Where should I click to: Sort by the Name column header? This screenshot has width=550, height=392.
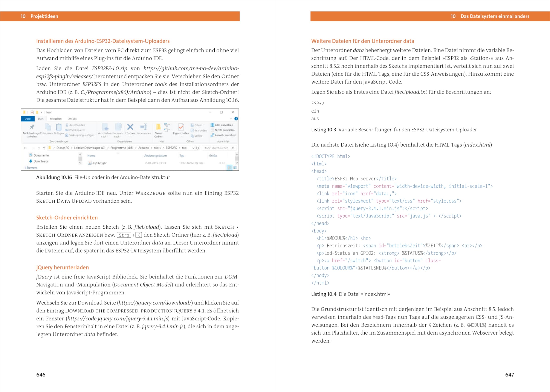pos(91,156)
